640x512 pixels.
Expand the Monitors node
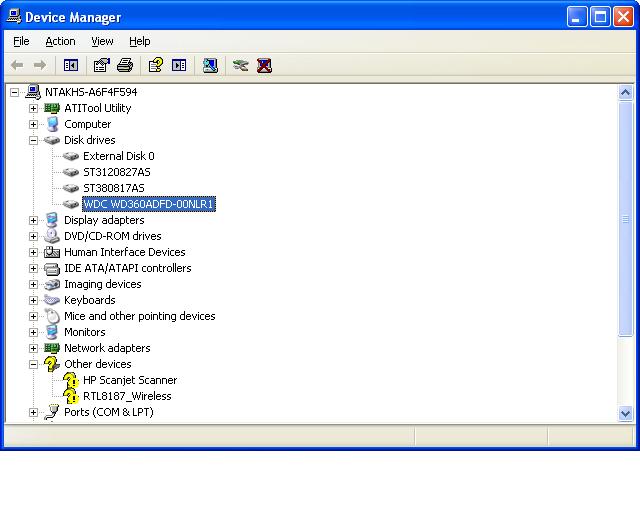point(33,332)
